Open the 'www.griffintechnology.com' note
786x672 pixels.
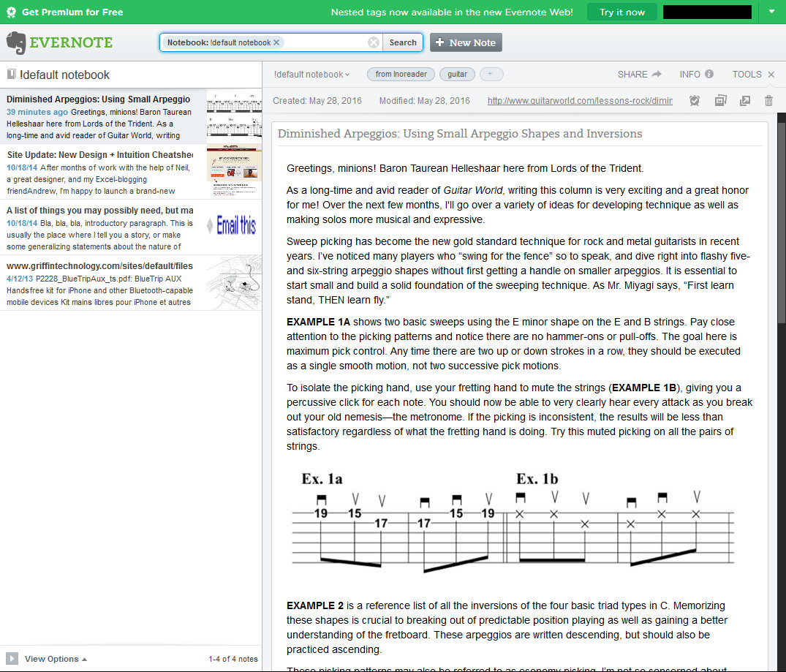pyautogui.click(x=131, y=283)
